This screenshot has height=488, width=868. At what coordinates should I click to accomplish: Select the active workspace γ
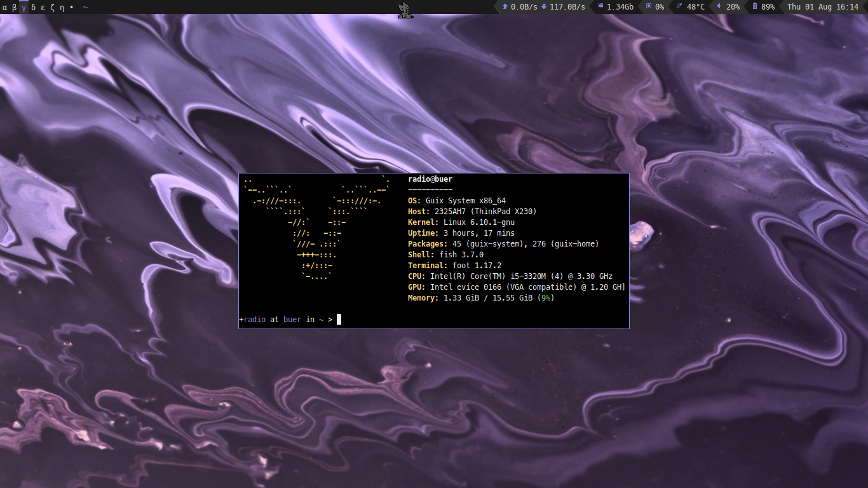click(24, 7)
